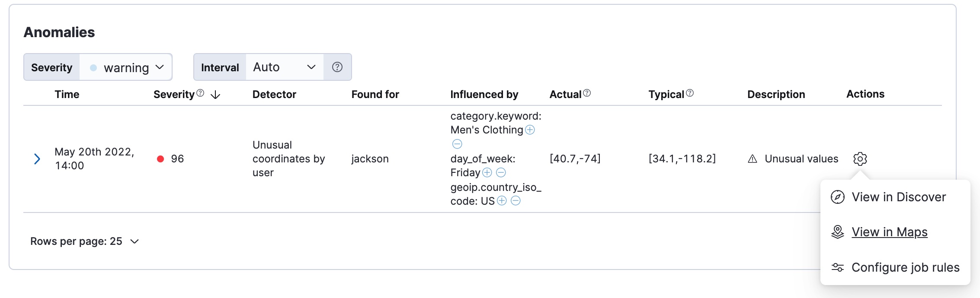Screen dimensions: 980x298
Task: Add filter for Men's Clothing category
Action: pyautogui.click(x=530, y=130)
